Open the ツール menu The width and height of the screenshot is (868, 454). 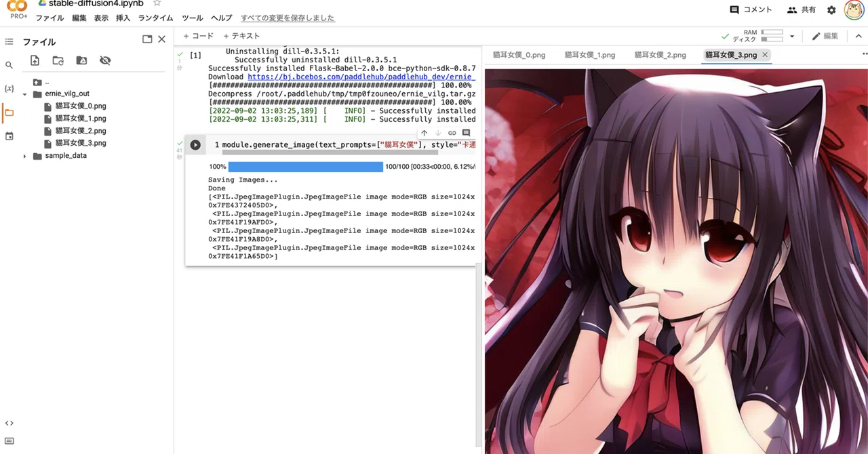[193, 18]
